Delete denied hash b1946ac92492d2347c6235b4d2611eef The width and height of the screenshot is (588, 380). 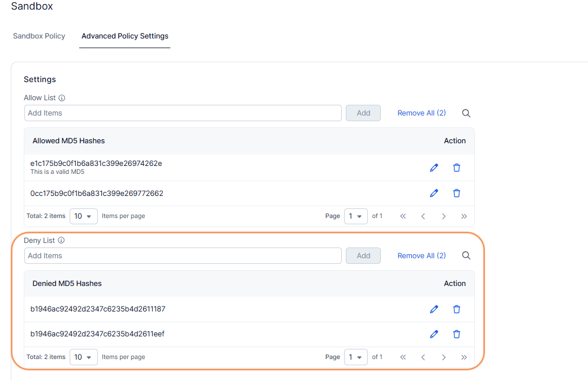(456, 334)
